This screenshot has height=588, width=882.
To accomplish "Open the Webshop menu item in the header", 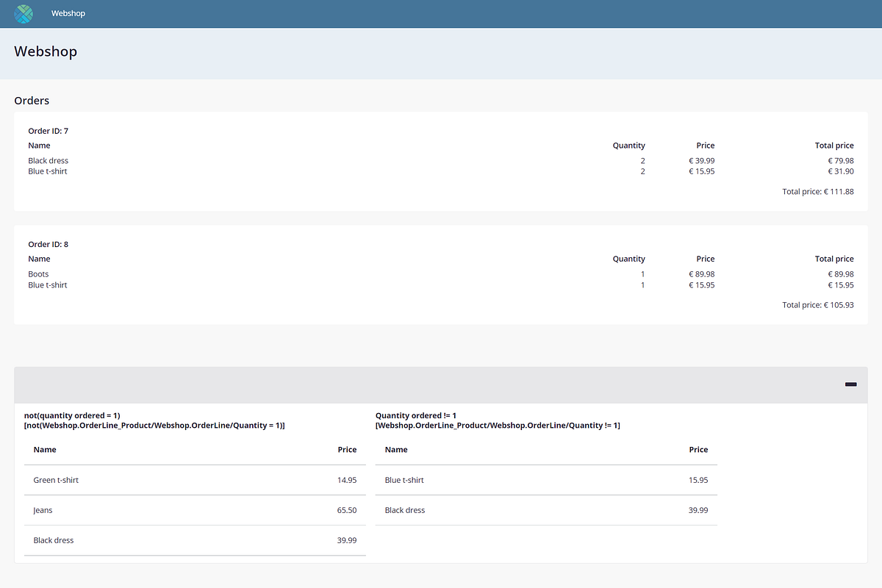I will point(68,13).
